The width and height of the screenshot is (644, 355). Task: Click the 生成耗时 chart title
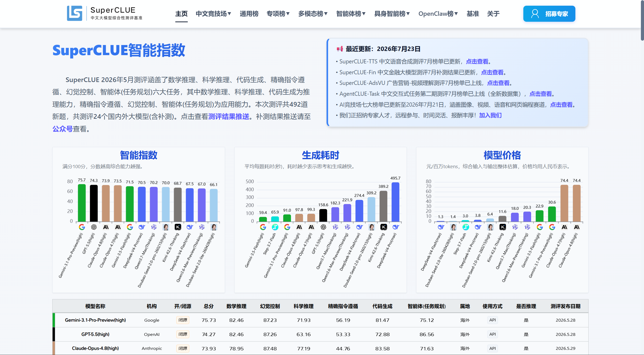pyautogui.click(x=321, y=155)
